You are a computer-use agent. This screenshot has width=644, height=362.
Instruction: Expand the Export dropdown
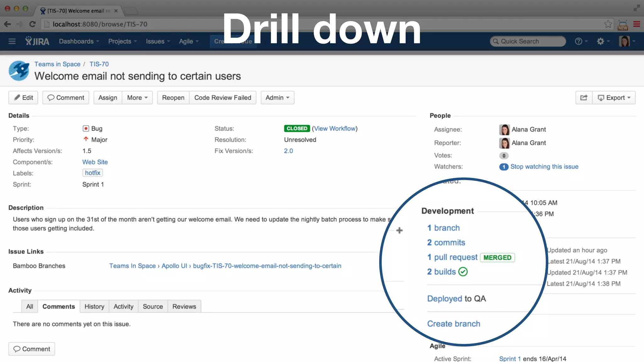[x=614, y=98]
